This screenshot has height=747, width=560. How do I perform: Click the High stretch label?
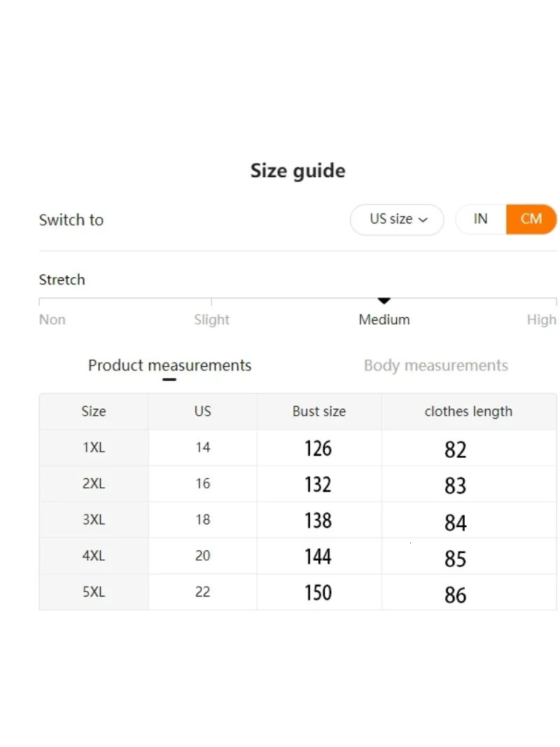tap(541, 320)
